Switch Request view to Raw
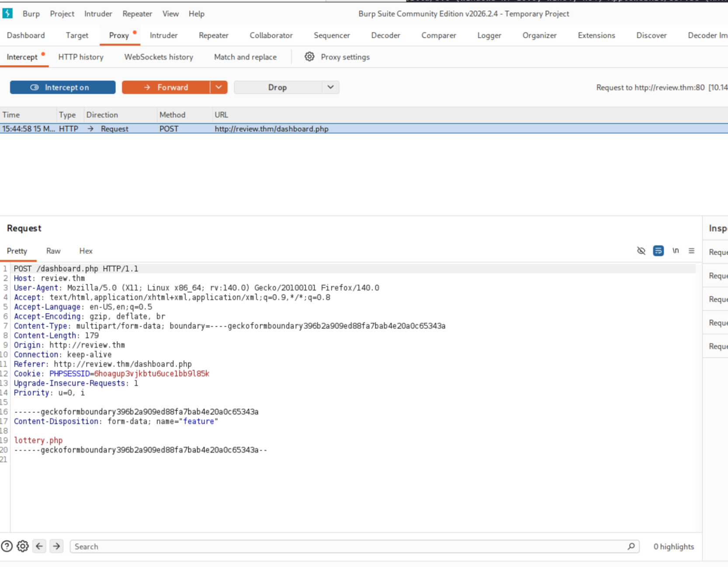The height and width of the screenshot is (567, 728). pyautogui.click(x=53, y=251)
